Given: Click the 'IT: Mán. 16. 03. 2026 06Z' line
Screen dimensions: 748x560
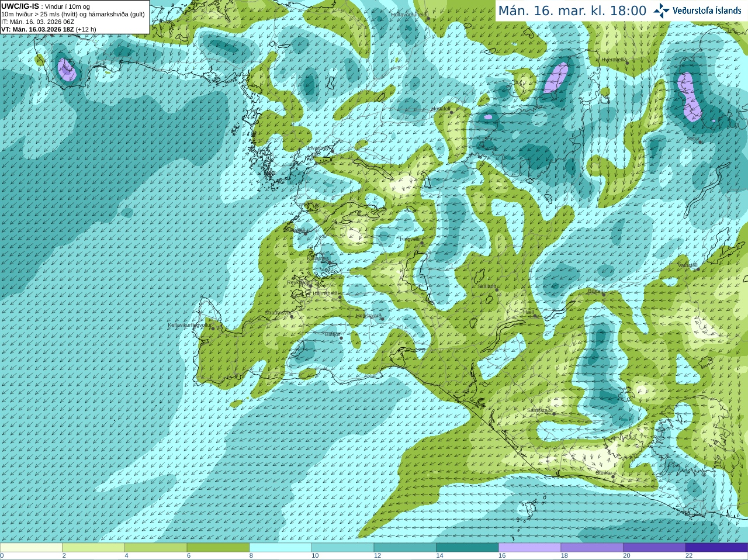Looking at the screenshot, I should (37, 22).
